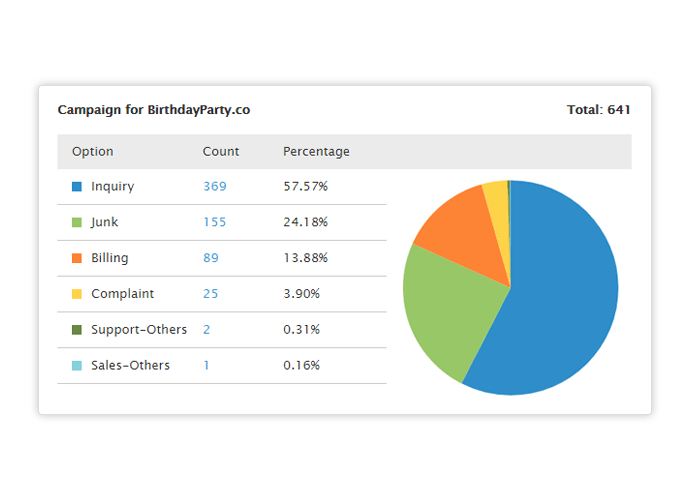The width and height of the screenshot is (690, 500).
Task: Open the Complaint count 25 link
Action: tap(211, 294)
